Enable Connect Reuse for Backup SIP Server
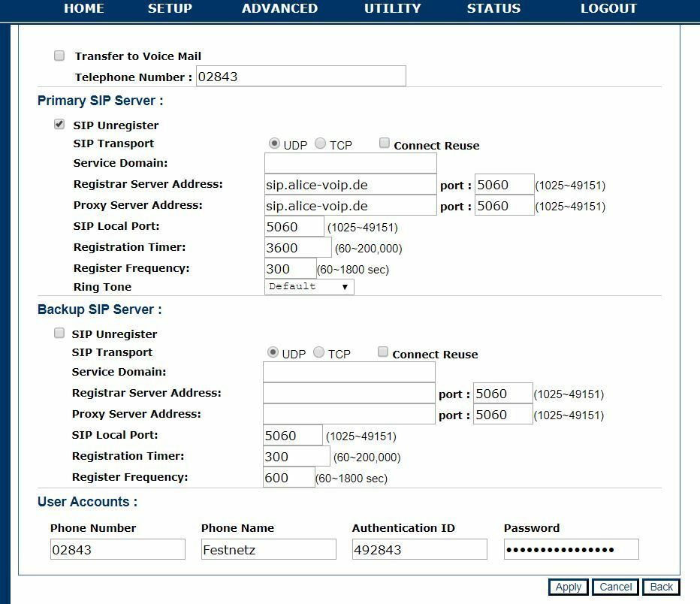Viewport: 700px width, 604px height. click(x=382, y=352)
